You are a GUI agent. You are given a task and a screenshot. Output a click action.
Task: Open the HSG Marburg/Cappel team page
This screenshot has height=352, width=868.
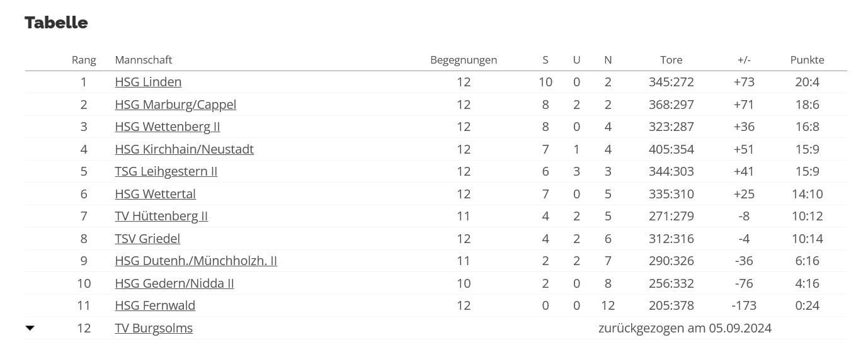[176, 105]
